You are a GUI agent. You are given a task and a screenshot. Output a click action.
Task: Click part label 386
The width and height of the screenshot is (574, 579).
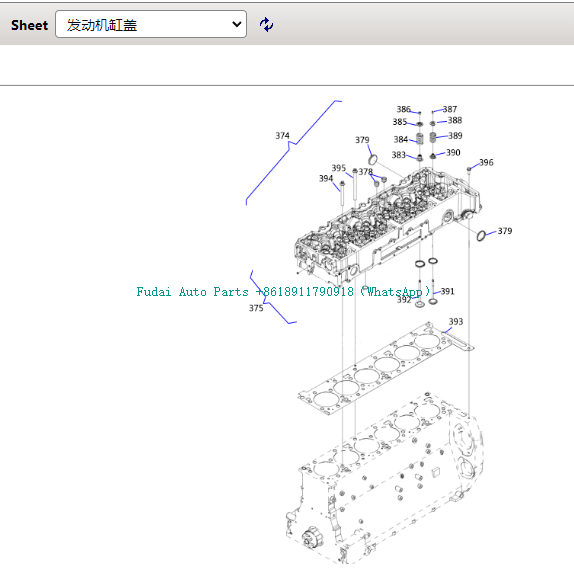pyautogui.click(x=403, y=109)
